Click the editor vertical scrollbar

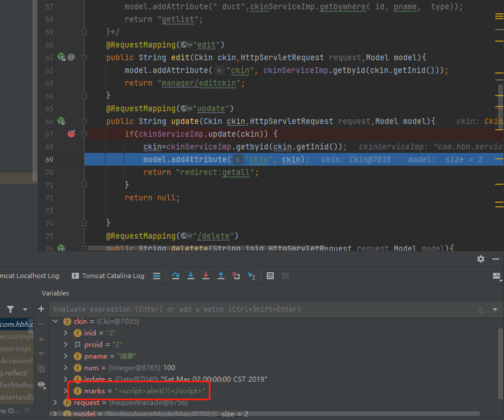(500, 106)
